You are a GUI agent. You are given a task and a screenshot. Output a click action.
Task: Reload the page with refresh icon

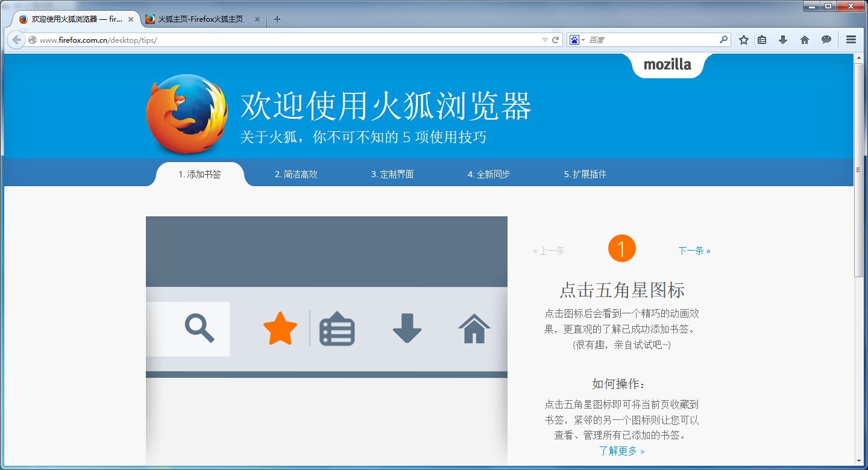tap(556, 40)
